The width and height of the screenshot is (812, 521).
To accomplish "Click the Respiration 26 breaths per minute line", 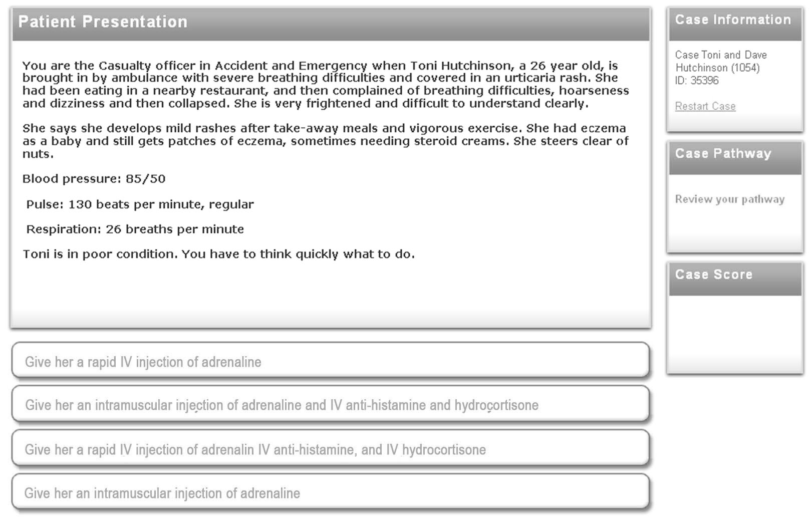I will click(135, 229).
